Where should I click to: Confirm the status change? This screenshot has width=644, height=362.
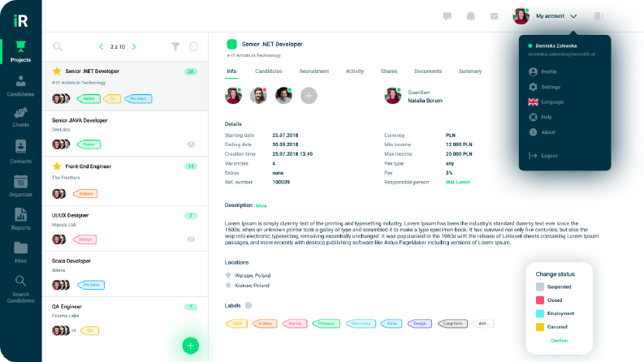coord(559,341)
